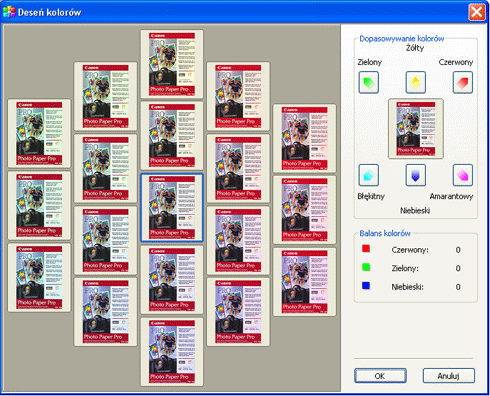Image resolution: width=490 pixels, height=396 pixels.
Task: Select the blue-outlined center pattern thumbnail
Action: 172,207
